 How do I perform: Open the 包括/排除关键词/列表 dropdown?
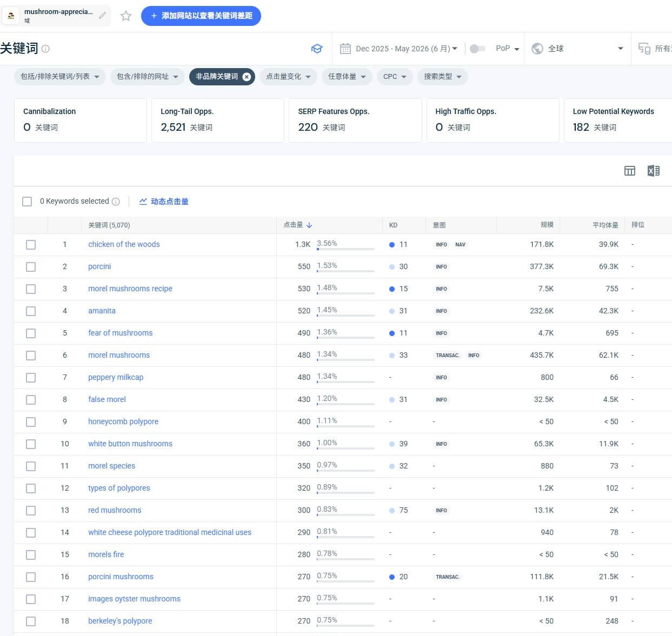[x=59, y=77]
